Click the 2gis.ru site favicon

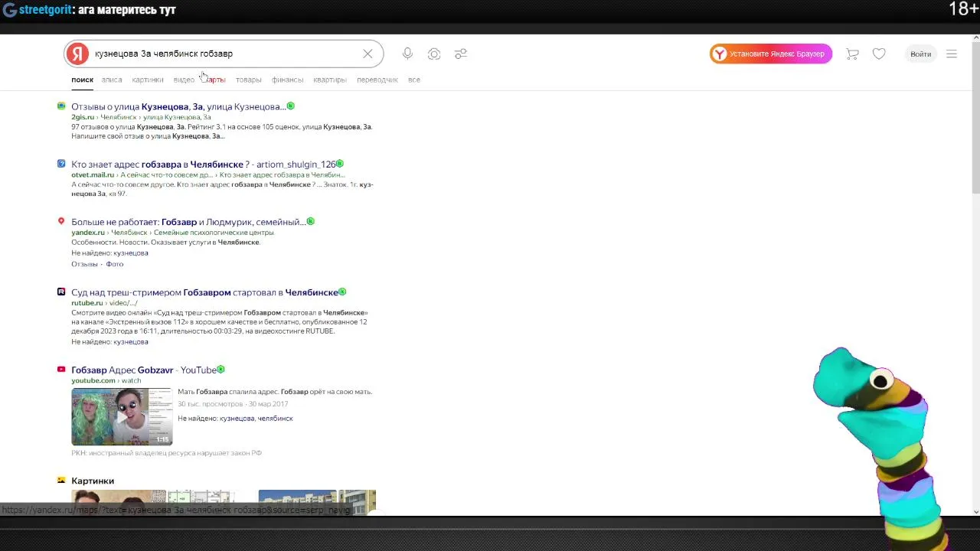pyautogui.click(x=61, y=106)
